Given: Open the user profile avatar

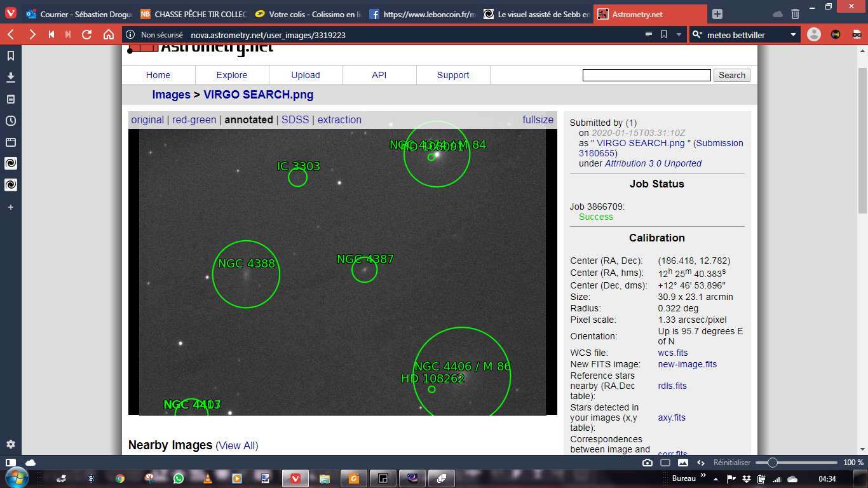Looking at the screenshot, I should [814, 34].
